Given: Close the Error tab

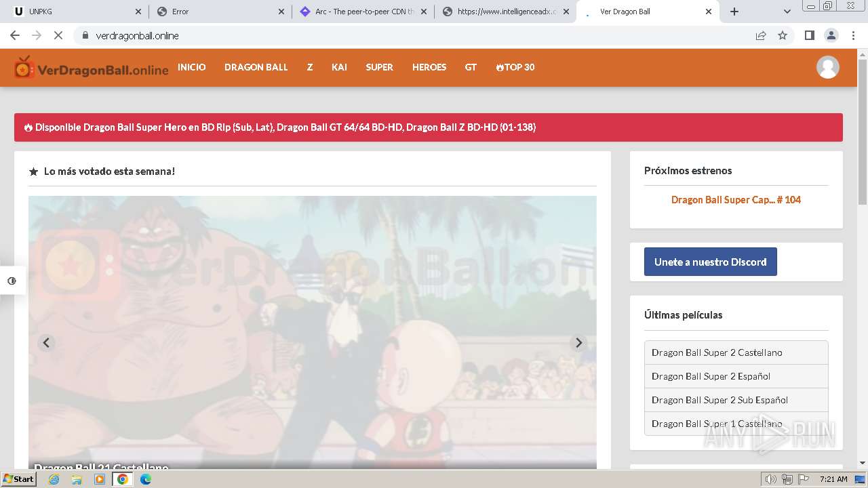Looking at the screenshot, I should tap(281, 12).
